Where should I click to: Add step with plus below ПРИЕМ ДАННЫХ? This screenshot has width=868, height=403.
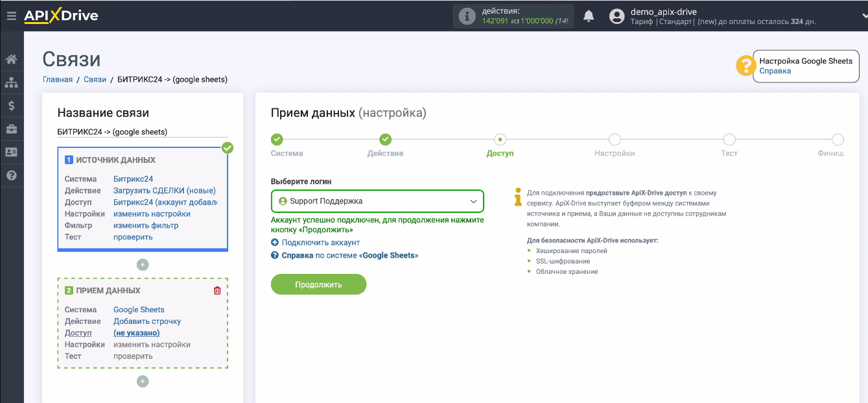[143, 382]
